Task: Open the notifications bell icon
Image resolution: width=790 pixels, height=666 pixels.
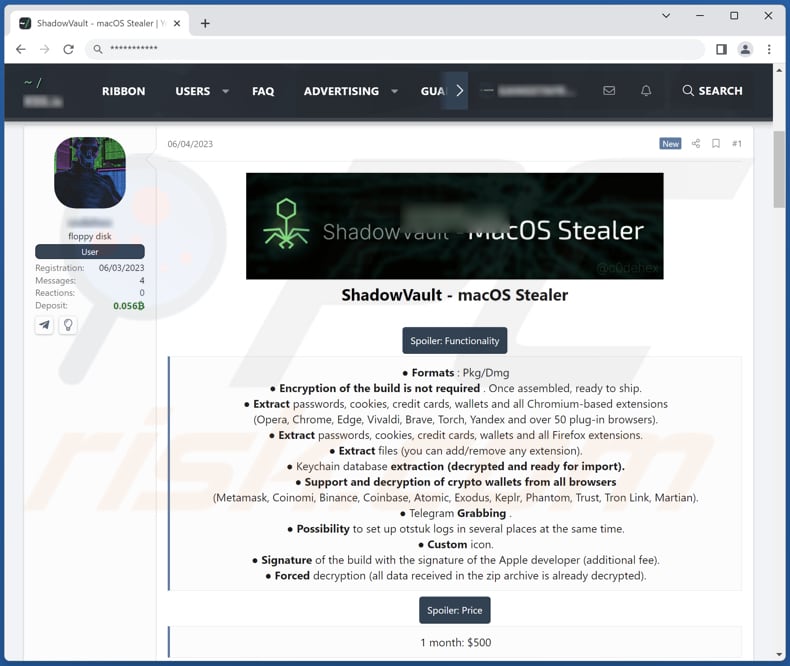Action: pos(646,91)
